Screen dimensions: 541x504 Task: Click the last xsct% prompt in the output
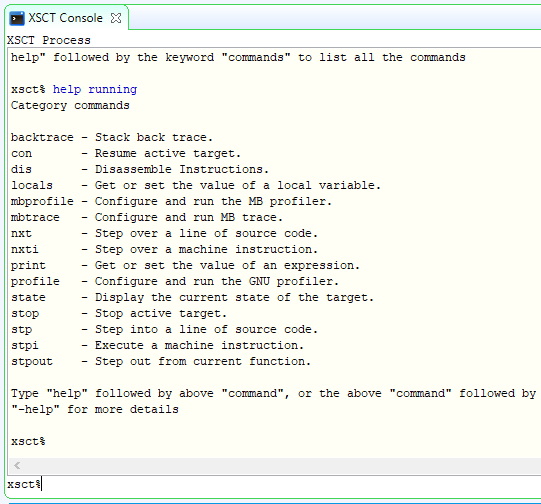pyautogui.click(x=28, y=442)
